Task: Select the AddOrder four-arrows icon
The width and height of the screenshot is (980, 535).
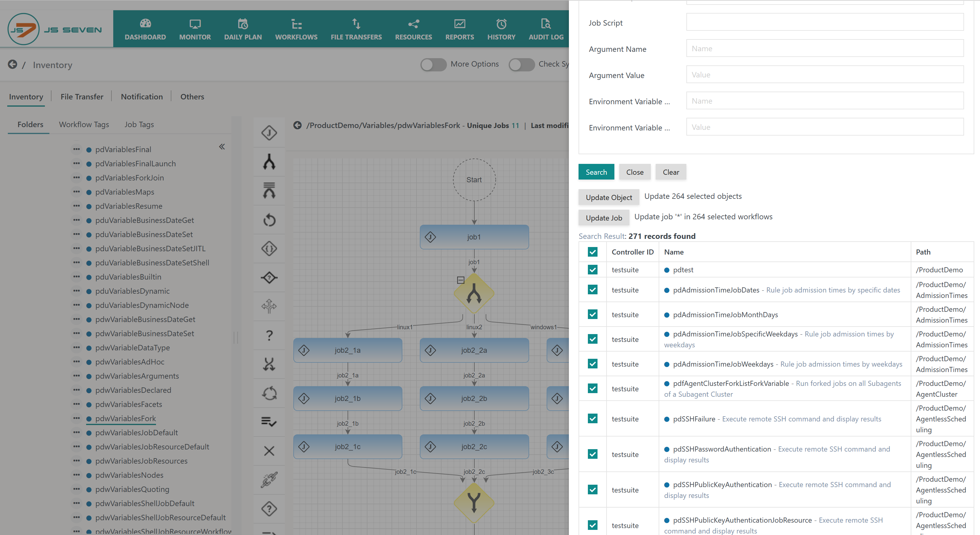Action: [269, 306]
